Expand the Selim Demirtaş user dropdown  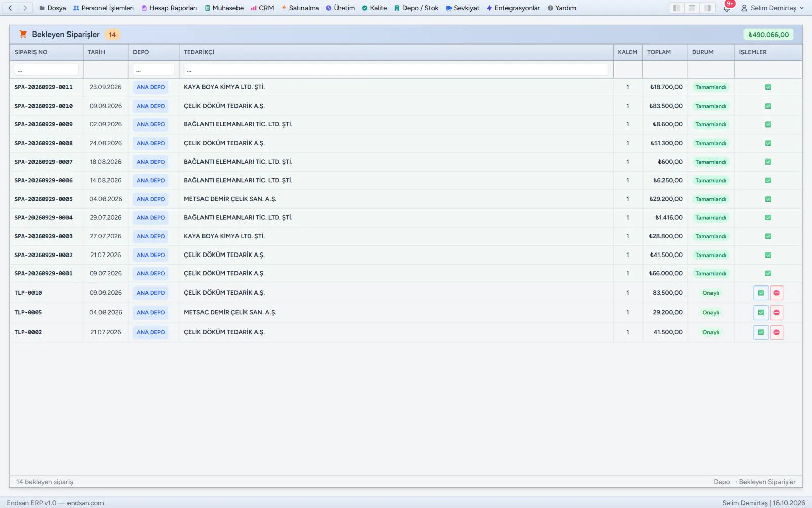pos(772,8)
